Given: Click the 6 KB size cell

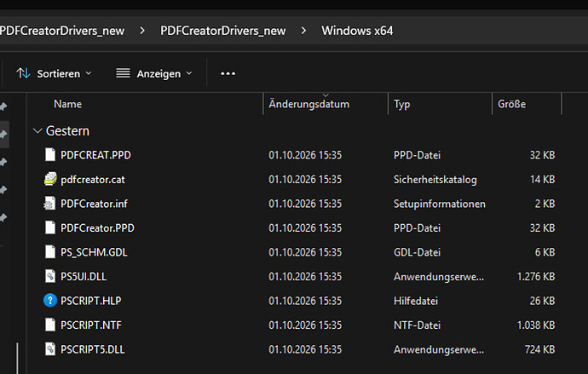Looking at the screenshot, I should click(x=545, y=252).
